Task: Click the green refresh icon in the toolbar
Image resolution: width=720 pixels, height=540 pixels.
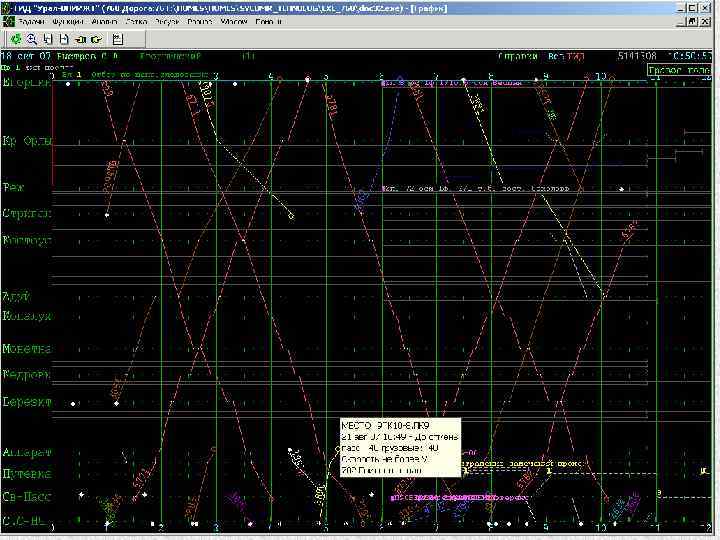Action: click(x=16, y=39)
